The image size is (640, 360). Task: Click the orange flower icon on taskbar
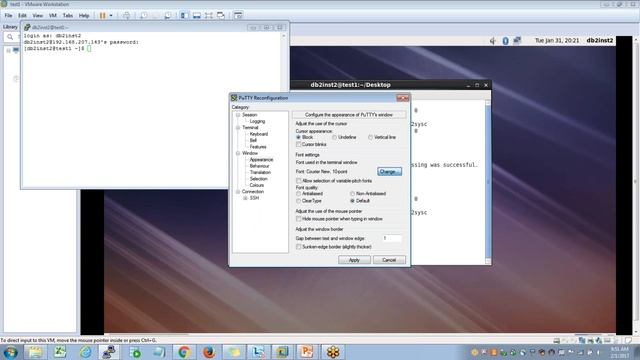[x=333, y=352]
